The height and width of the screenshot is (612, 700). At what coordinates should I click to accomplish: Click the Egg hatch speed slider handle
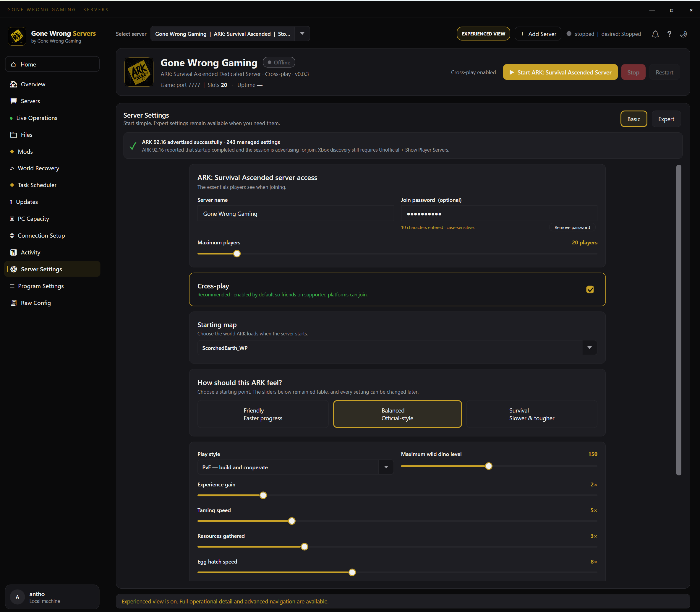(x=352, y=572)
